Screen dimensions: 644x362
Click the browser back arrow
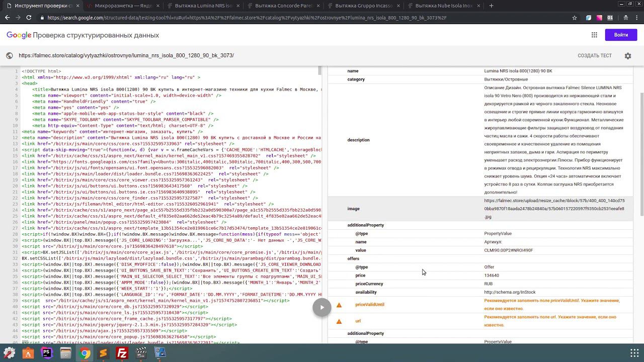pos(7,18)
